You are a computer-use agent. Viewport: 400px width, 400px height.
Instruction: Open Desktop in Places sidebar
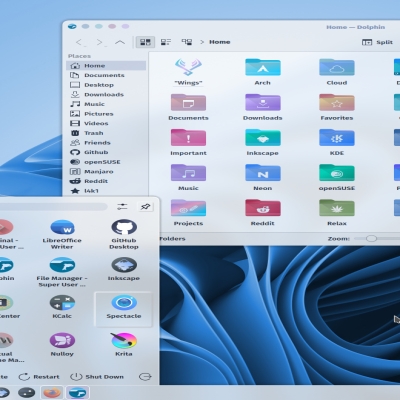(106, 85)
